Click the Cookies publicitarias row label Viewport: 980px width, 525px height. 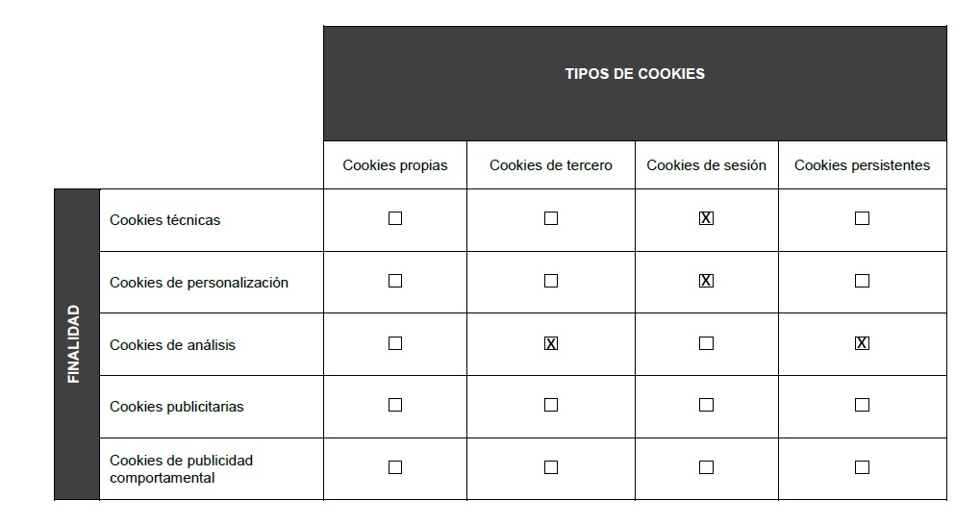(177, 407)
